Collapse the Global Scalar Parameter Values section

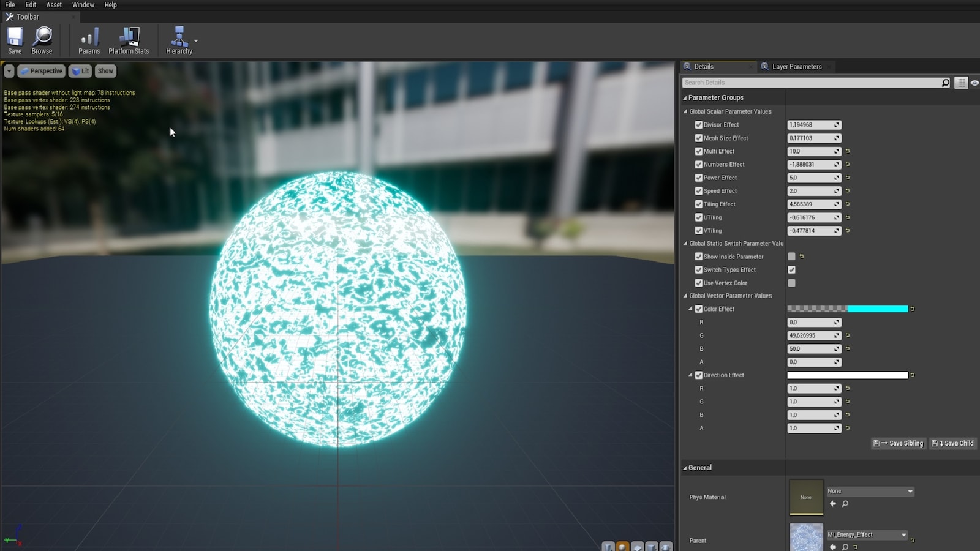[x=685, y=111]
